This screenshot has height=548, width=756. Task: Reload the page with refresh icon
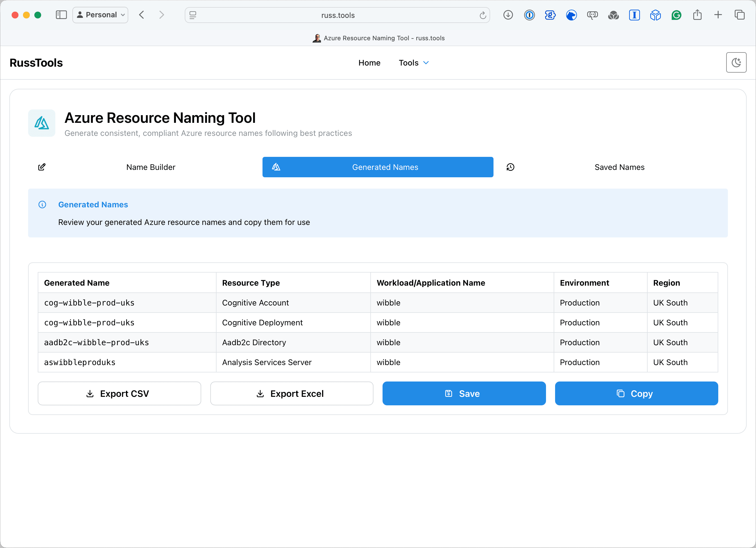[482, 15]
